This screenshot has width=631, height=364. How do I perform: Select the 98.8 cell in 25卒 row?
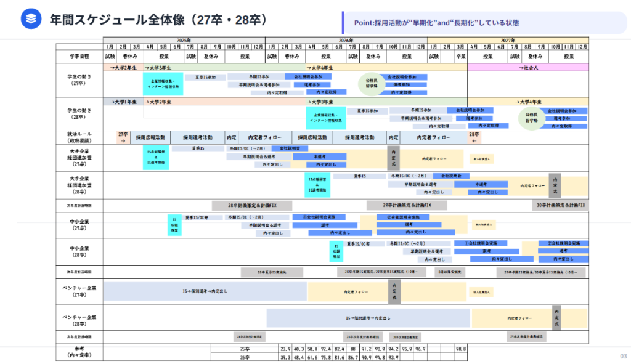click(x=460, y=349)
